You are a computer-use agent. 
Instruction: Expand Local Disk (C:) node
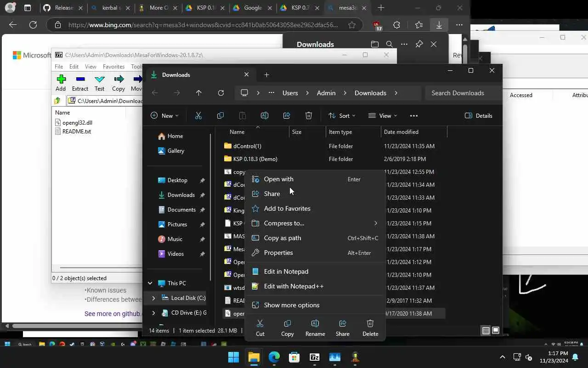[x=153, y=298]
